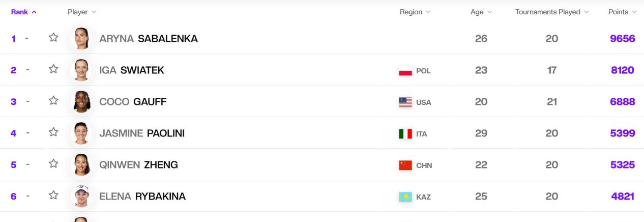
Task: Click the star icon beside Jasmine Paolini
Action: point(52,133)
